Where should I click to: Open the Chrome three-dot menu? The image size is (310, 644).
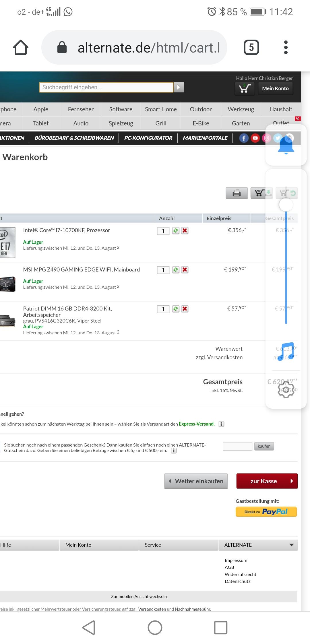point(286,47)
